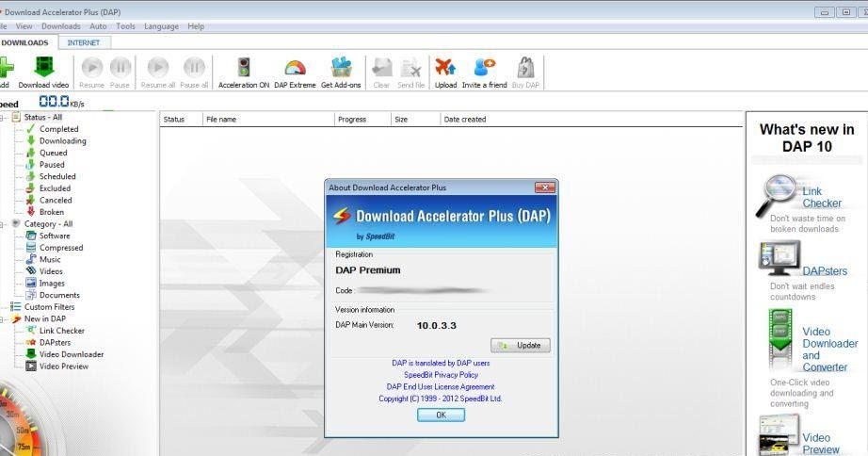The image size is (868, 456).
Task: Open the Get Add-ons toolbar icon
Action: 341,67
